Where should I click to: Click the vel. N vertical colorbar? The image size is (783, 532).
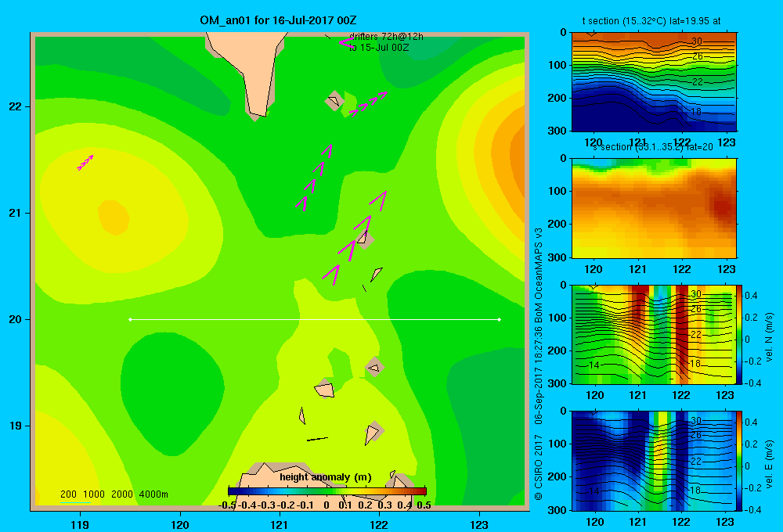[740, 334]
